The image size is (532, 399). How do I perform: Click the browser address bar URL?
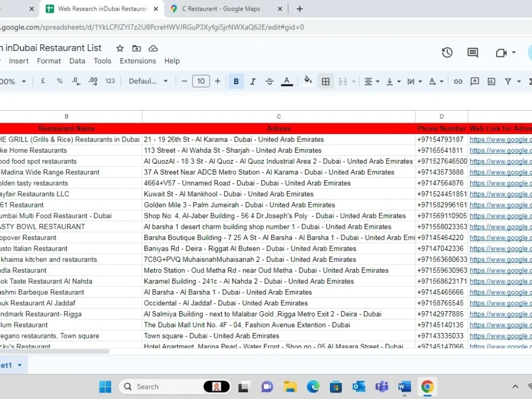click(152, 27)
